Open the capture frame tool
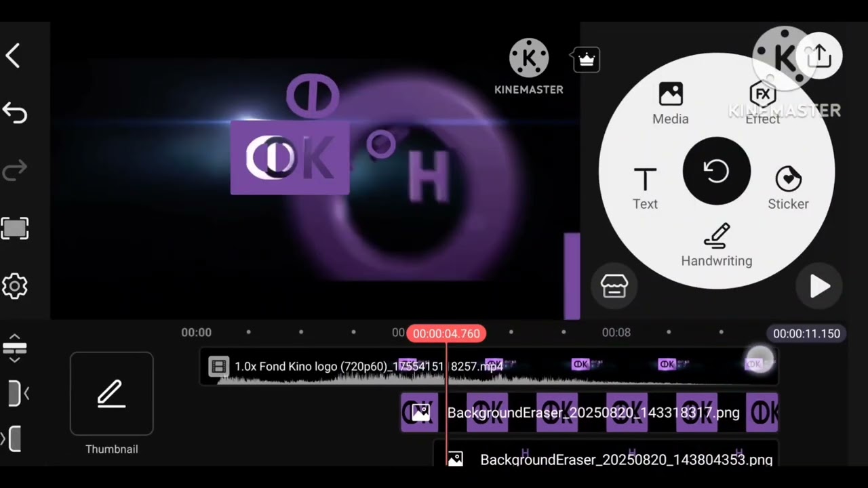Viewport: 868px width, 488px height. pyautogui.click(x=14, y=228)
